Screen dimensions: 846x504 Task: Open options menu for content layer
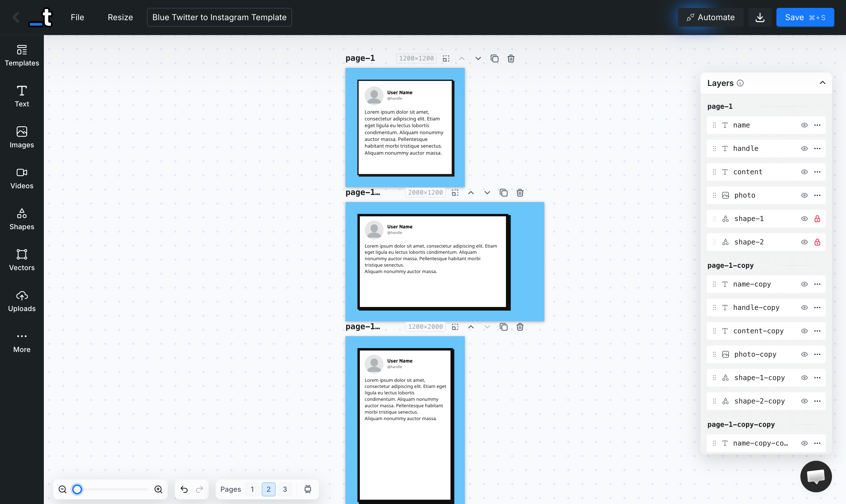[x=817, y=172]
